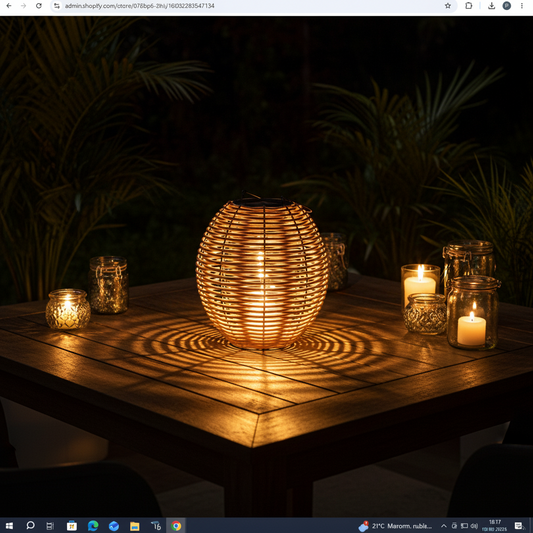View site information beside the URL
Image resolution: width=533 pixels, height=533 pixels.
point(57,6)
